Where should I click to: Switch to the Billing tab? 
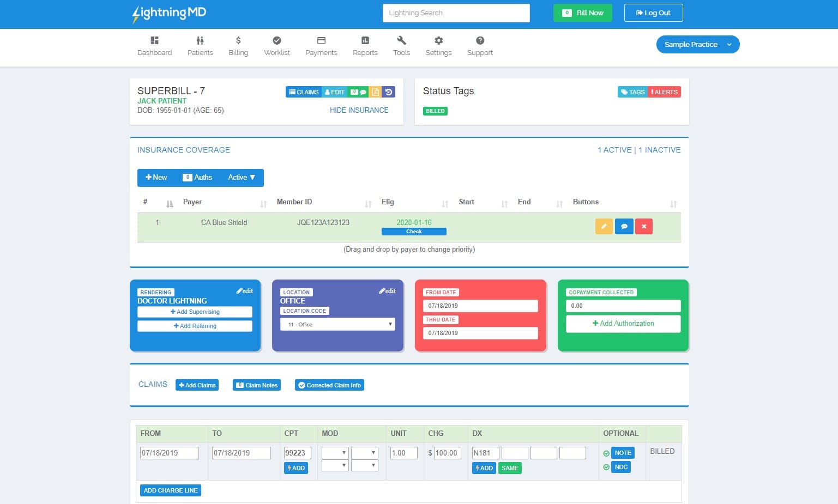click(238, 45)
